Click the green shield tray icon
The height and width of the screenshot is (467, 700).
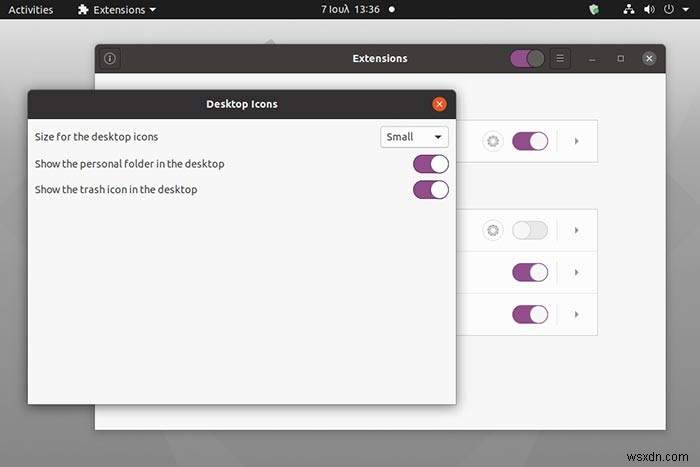pyautogui.click(x=594, y=9)
